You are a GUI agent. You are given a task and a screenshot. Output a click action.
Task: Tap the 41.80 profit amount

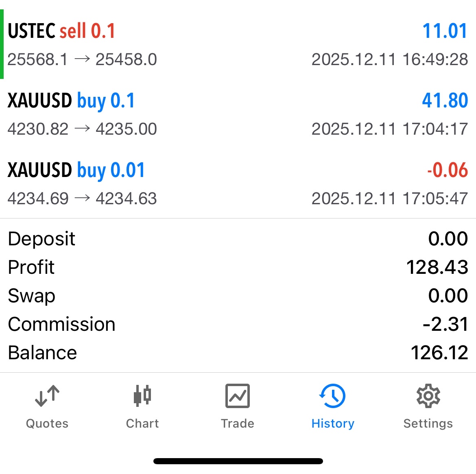[x=445, y=100]
